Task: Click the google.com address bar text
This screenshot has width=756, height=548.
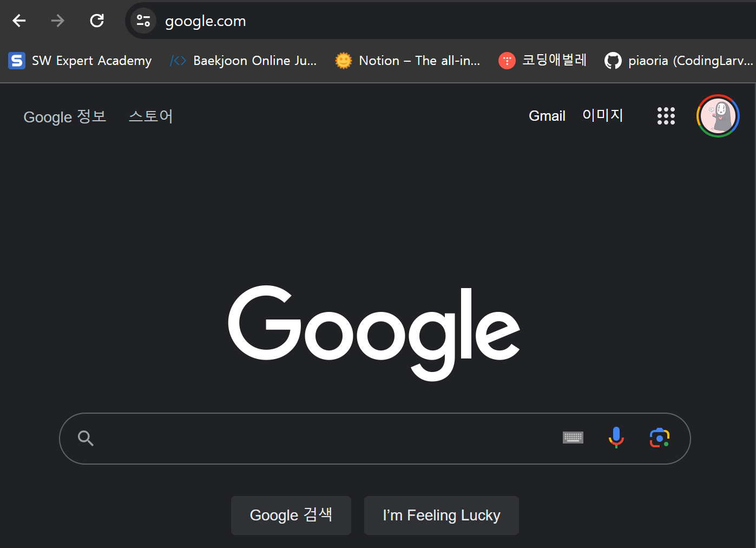Action: (x=205, y=21)
